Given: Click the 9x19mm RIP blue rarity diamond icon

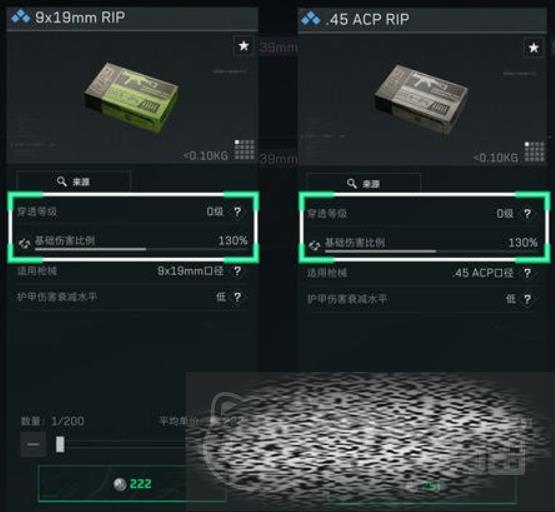Looking at the screenshot, I should point(20,17).
